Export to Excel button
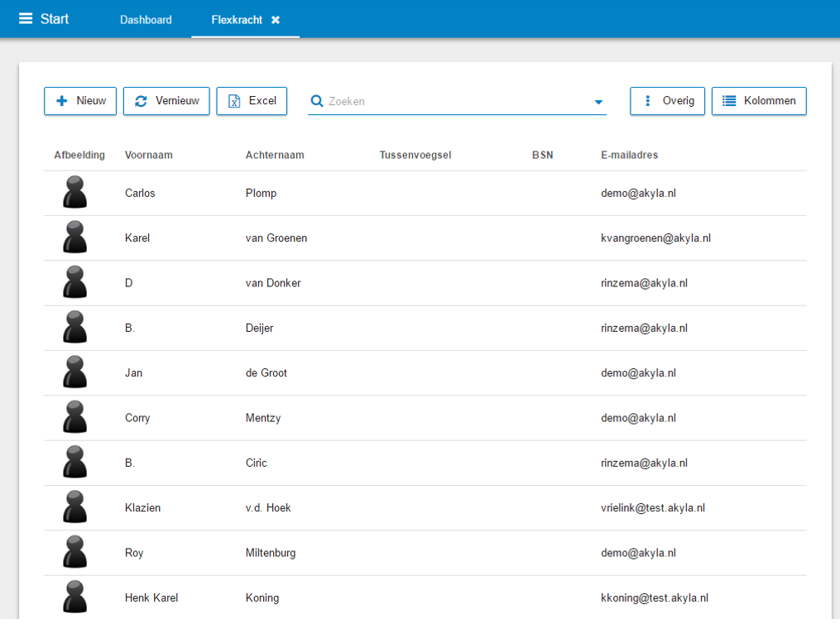 click(252, 101)
